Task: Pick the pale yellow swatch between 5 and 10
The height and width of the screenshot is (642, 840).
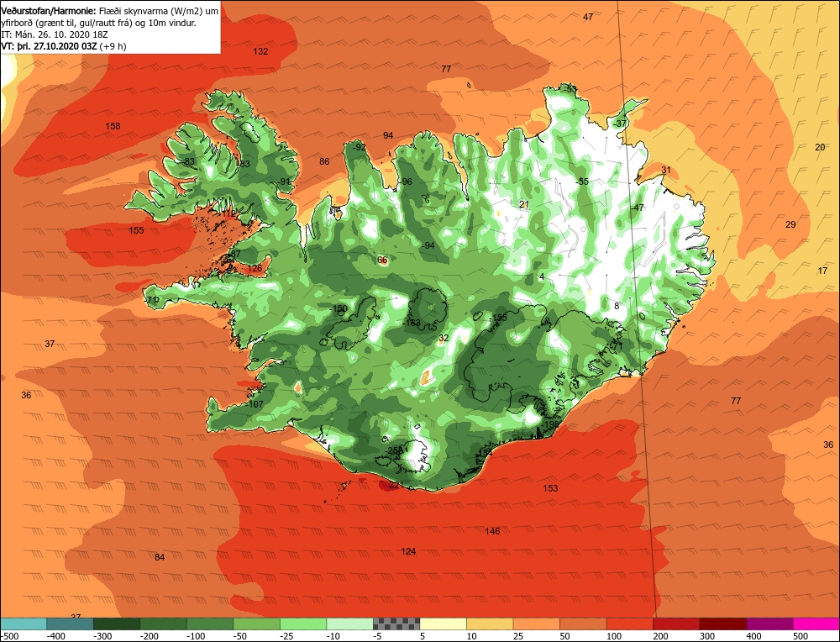Action: (x=443, y=624)
